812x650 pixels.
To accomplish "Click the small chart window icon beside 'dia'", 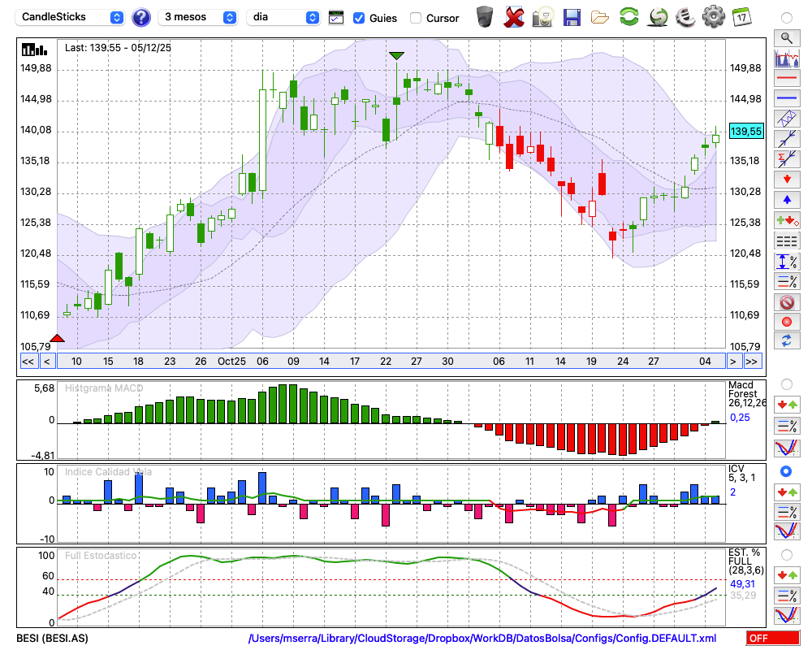I will tap(336, 18).
